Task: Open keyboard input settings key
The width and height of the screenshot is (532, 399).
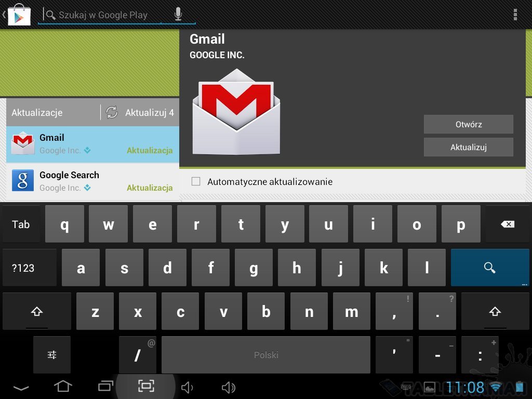Action: coord(52,355)
